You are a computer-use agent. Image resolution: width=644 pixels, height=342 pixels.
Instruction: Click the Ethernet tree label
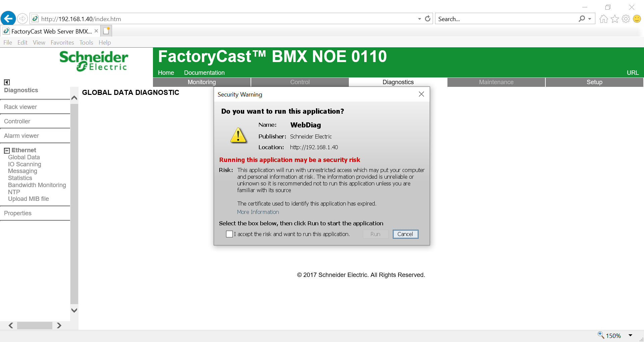24,150
